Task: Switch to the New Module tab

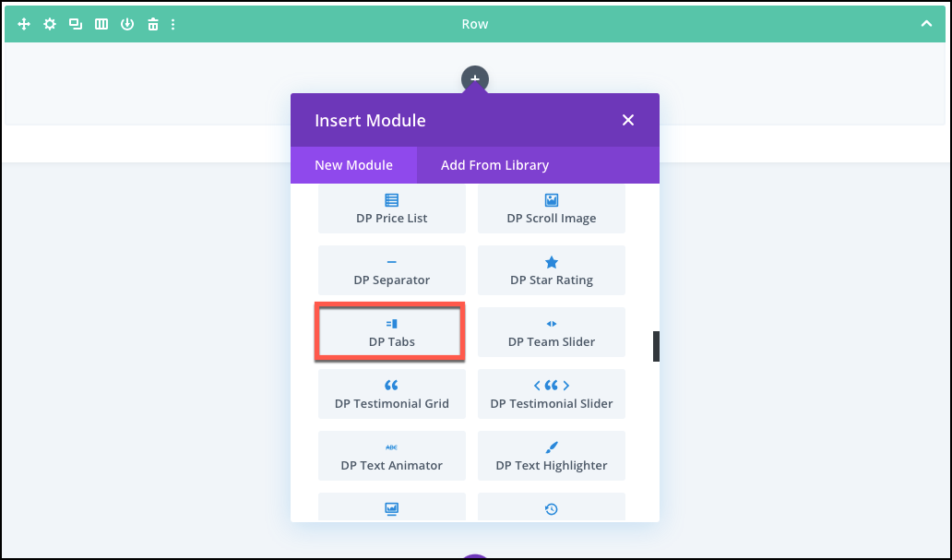Action: click(353, 165)
